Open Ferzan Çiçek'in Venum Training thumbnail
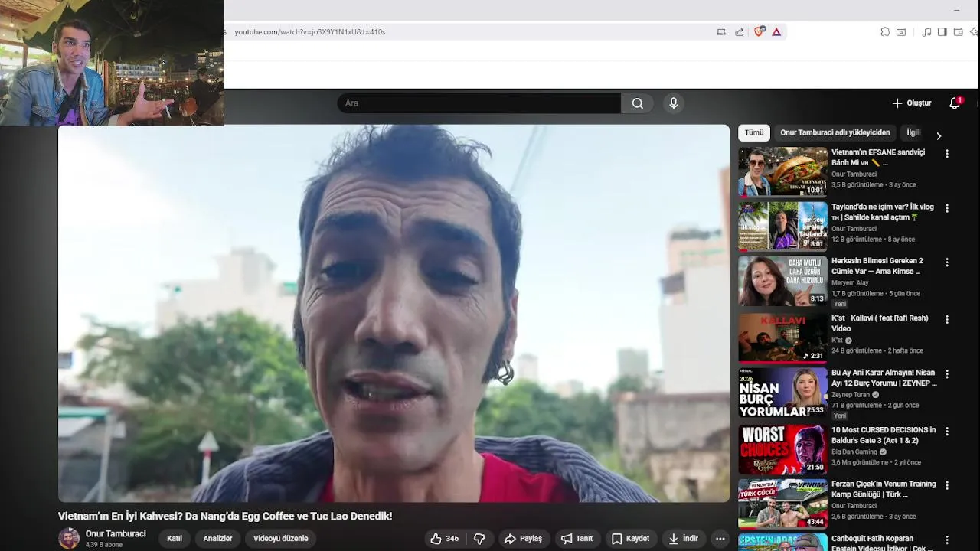The height and width of the screenshot is (551, 980). tap(782, 504)
